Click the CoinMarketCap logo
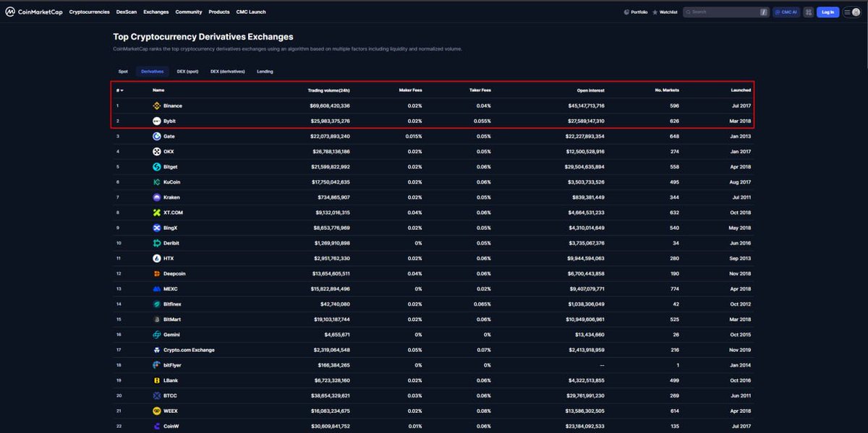 pos(34,12)
